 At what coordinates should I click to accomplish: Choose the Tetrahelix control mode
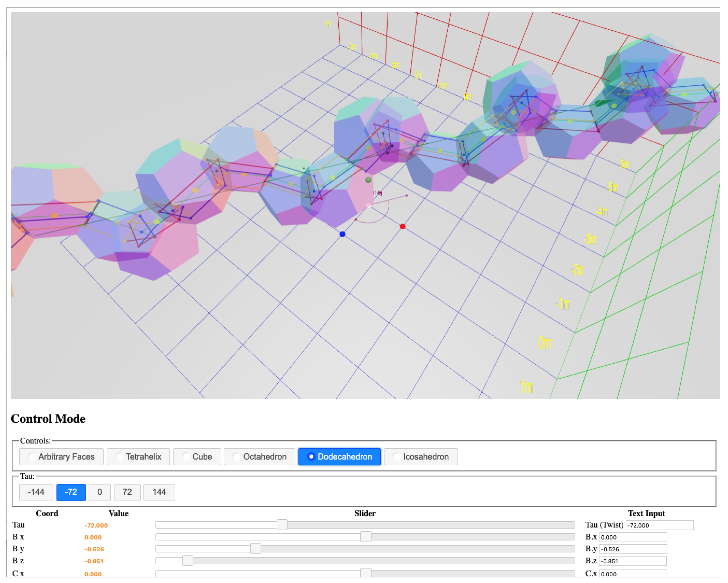[x=138, y=457]
